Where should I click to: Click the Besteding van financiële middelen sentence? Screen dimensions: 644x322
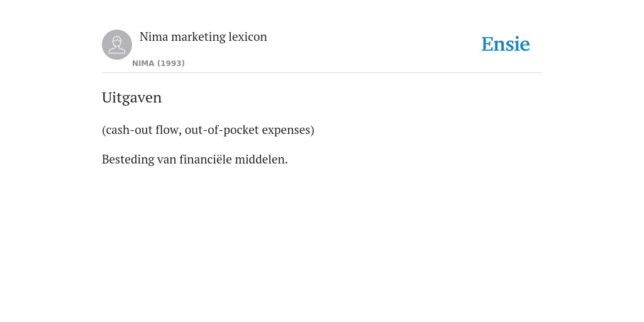click(195, 159)
